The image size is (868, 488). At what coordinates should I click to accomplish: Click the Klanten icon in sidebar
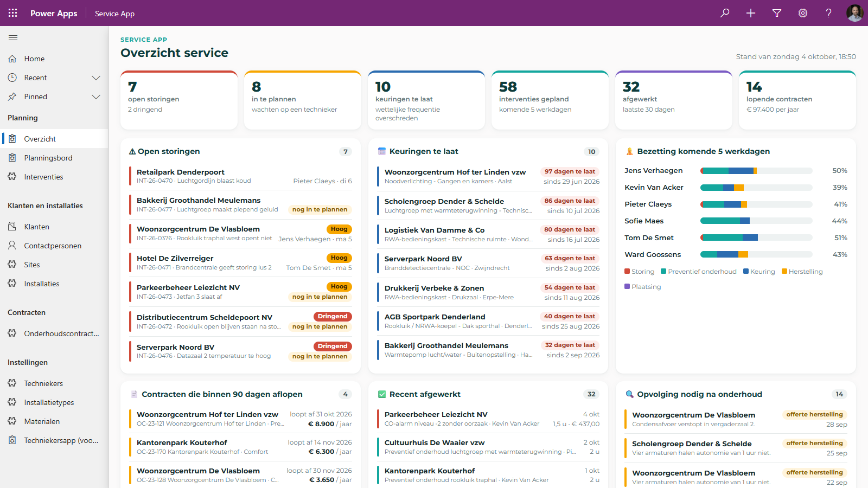click(x=12, y=227)
